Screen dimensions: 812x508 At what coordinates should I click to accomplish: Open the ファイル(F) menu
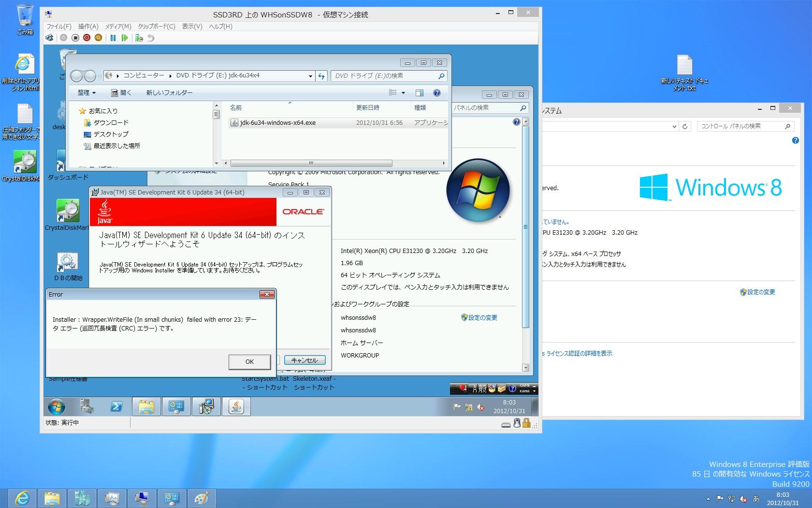59,27
